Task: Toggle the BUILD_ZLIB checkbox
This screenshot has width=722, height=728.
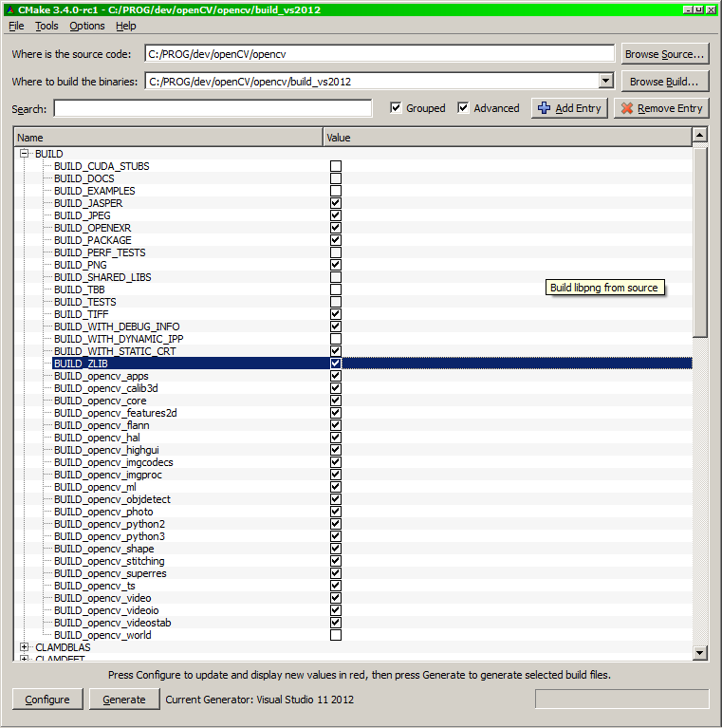Action: 336,364
